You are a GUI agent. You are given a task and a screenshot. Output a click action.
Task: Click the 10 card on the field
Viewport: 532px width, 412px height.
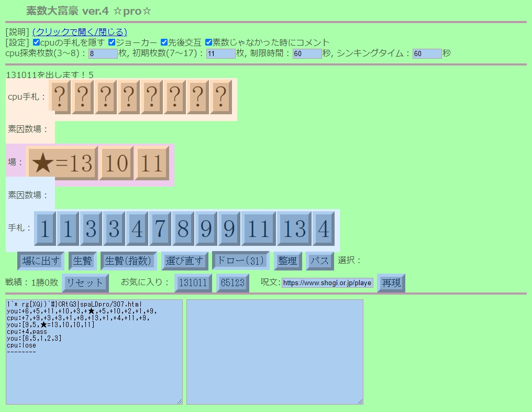click(116, 163)
